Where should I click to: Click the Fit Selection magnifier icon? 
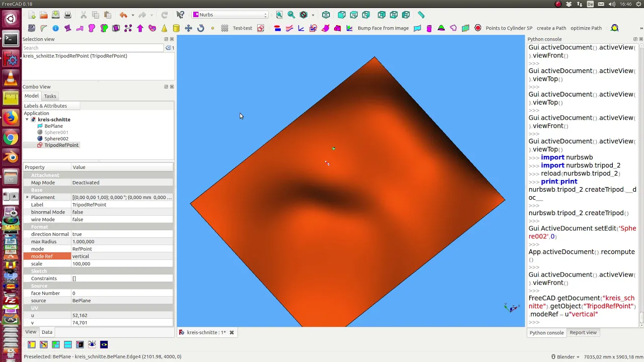coord(291,15)
